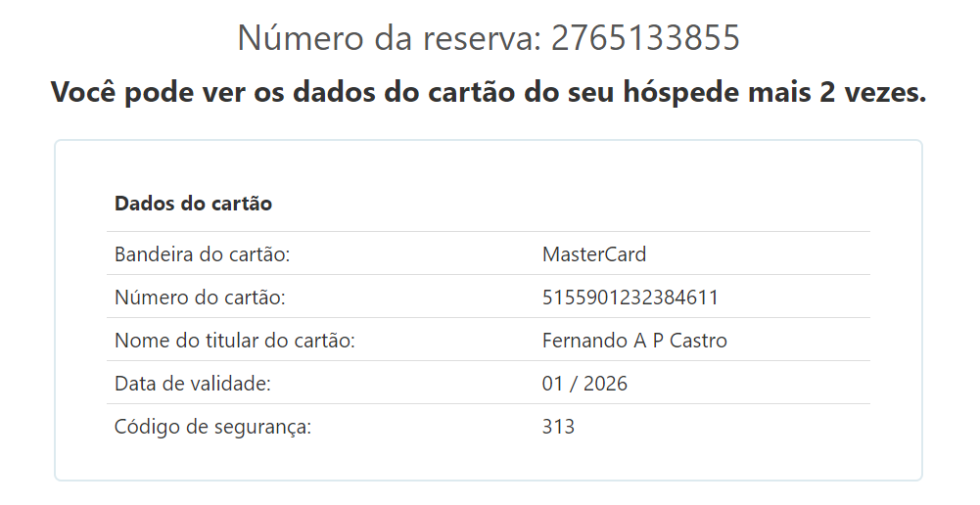
Task: Click the "Número da reserva" heading text
Action: point(387,38)
